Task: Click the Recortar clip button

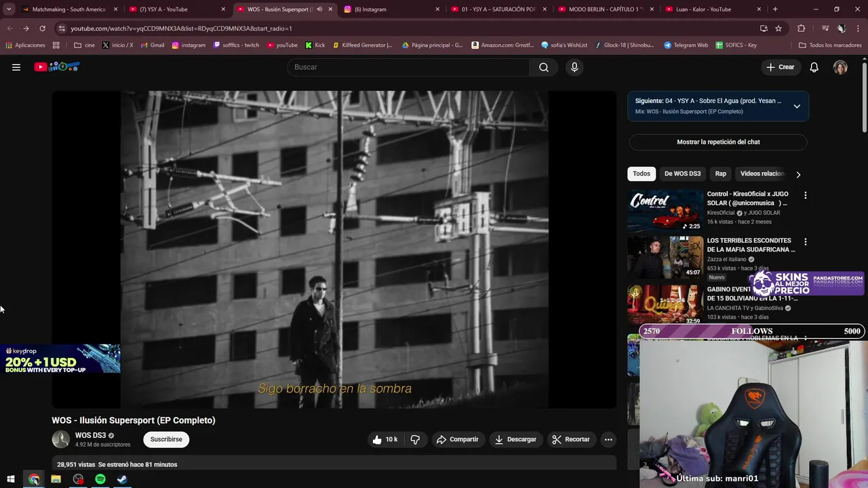Action: point(571,439)
